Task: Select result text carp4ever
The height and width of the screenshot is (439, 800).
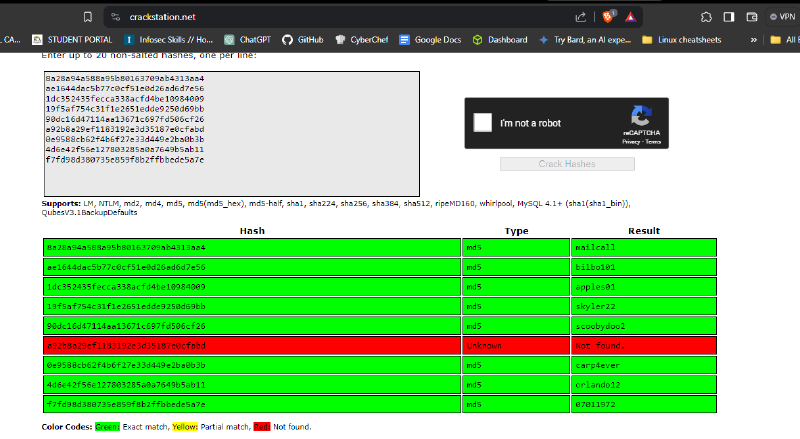Action: coord(597,365)
